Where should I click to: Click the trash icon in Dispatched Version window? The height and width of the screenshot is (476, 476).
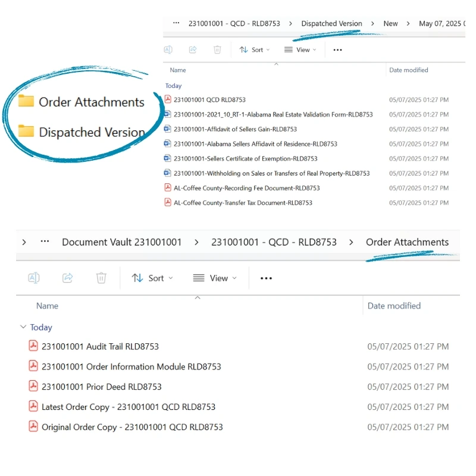tap(217, 50)
